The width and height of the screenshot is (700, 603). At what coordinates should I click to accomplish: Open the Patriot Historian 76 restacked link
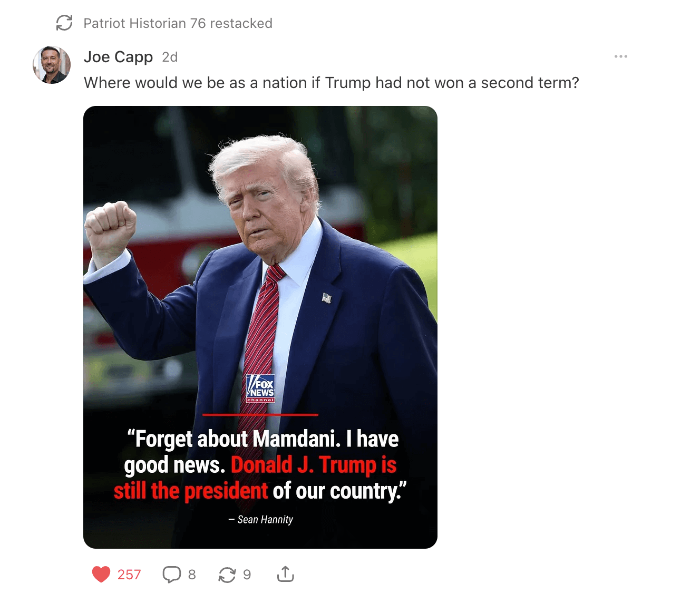click(x=178, y=23)
